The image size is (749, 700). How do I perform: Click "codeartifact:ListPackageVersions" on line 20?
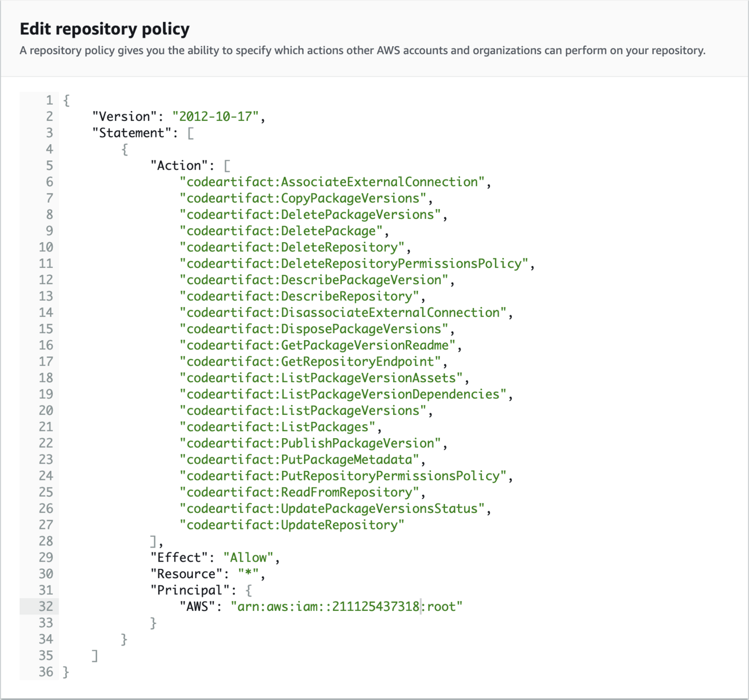pos(303,411)
